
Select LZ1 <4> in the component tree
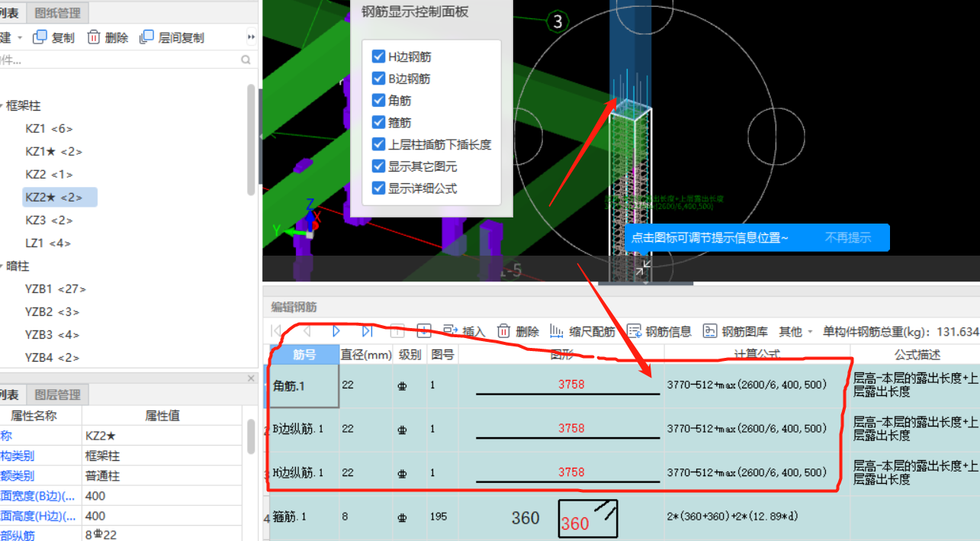coord(47,243)
